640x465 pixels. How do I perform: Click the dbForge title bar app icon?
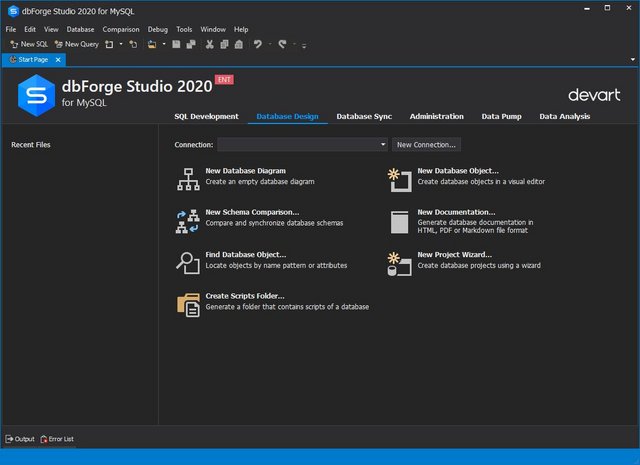coord(13,11)
